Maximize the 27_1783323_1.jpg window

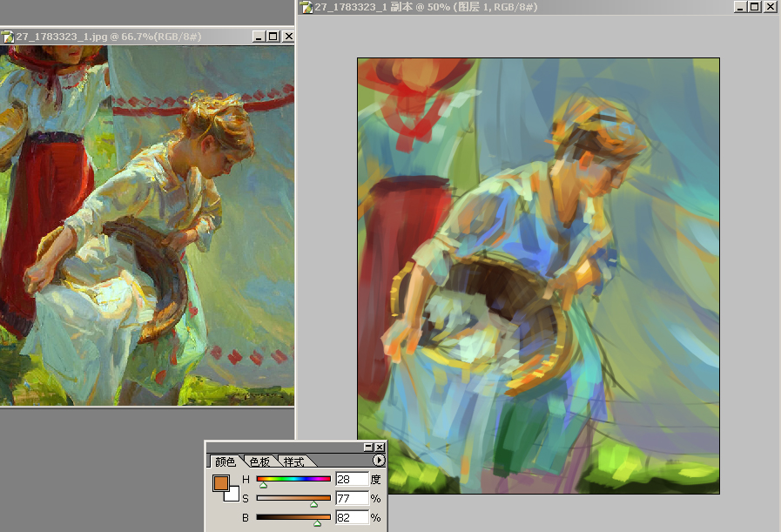click(x=273, y=37)
